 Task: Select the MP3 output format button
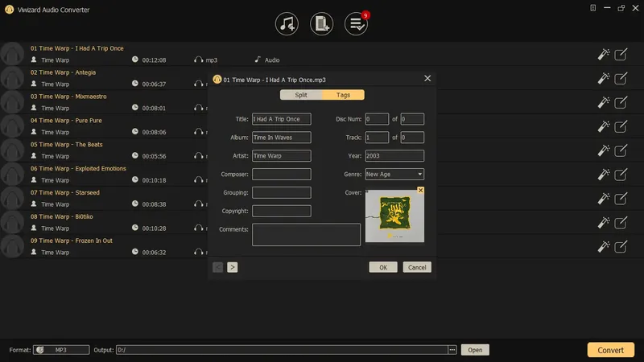pos(61,350)
